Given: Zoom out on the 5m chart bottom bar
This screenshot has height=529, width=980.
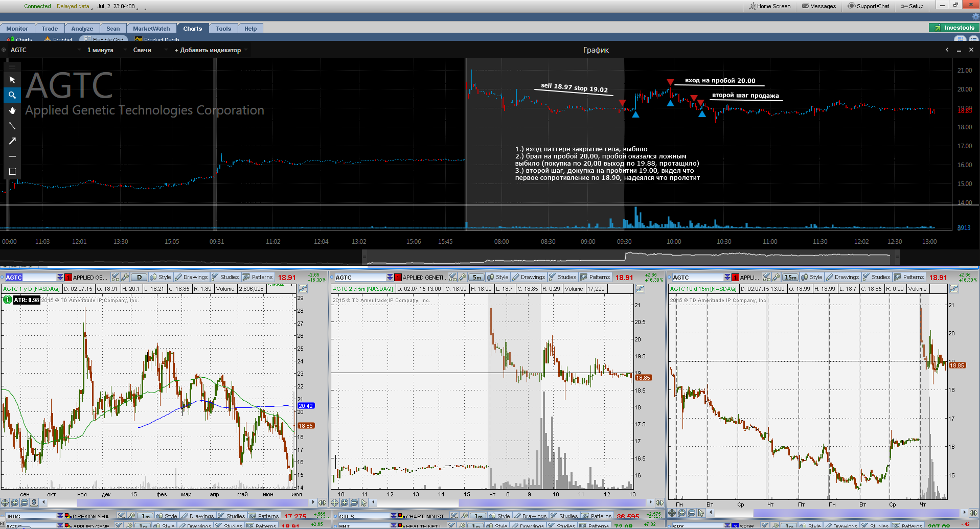Looking at the screenshot, I should (354, 502).
